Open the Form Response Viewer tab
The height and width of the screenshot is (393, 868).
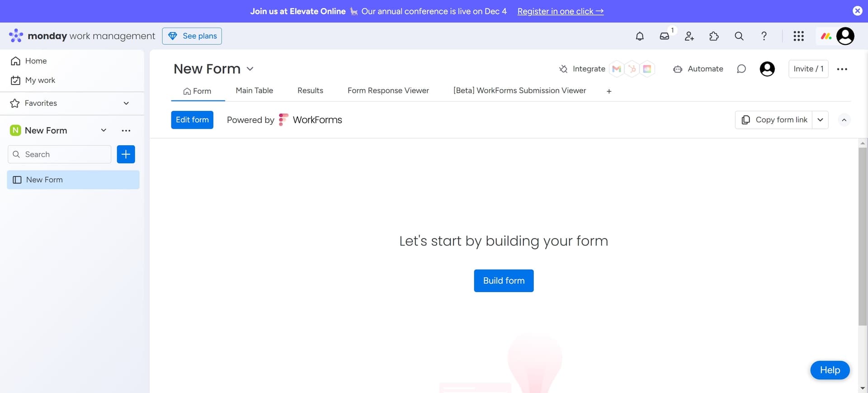click(388, 90)
